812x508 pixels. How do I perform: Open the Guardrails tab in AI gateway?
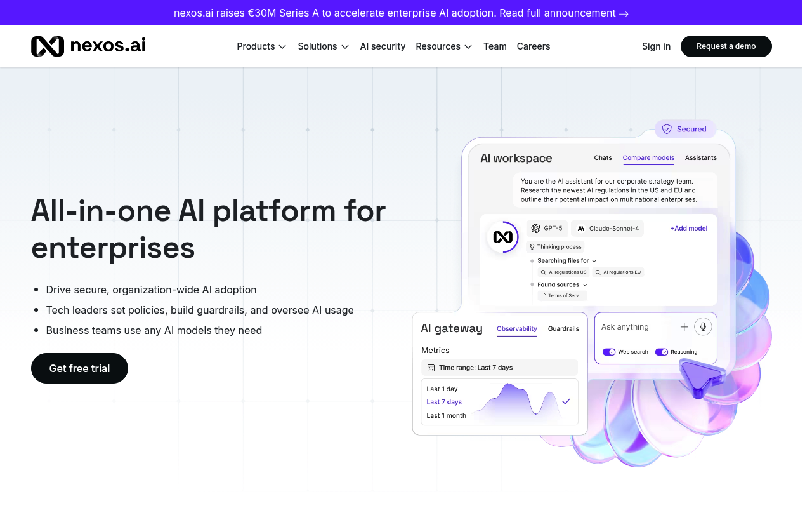point(563,329)
